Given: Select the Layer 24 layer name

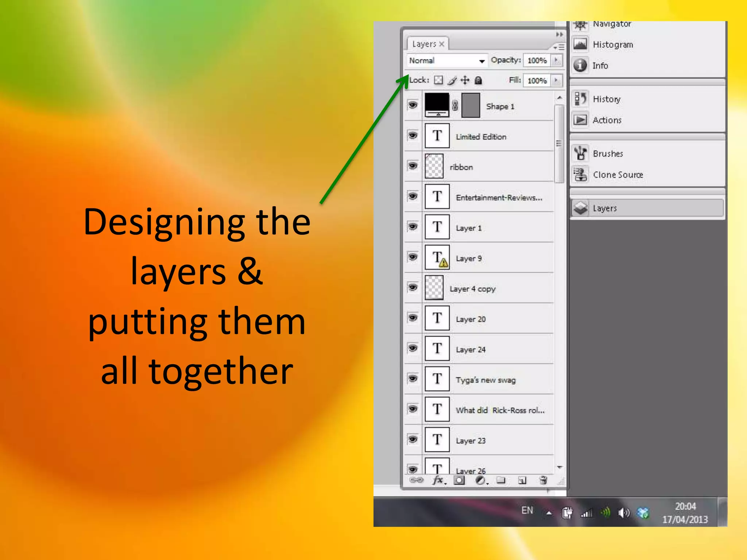Looking at the screenshot, I should coord(471,349).
